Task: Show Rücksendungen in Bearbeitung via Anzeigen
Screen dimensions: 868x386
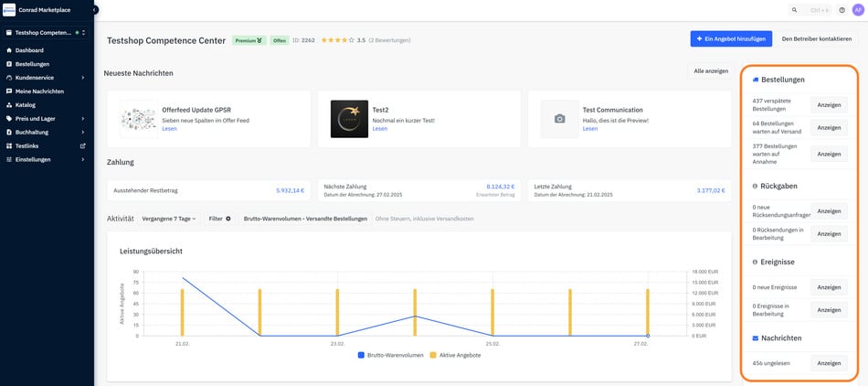Action: (829, 234)
